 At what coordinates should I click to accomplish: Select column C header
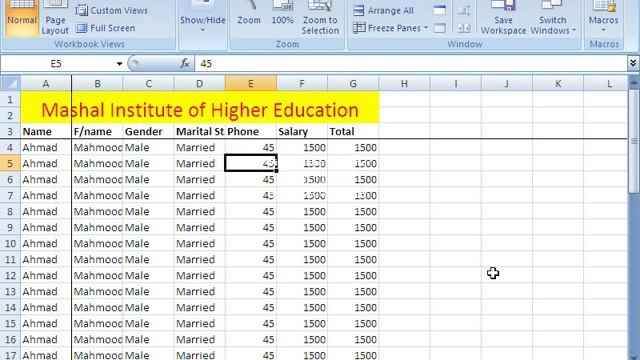point(148,84)
